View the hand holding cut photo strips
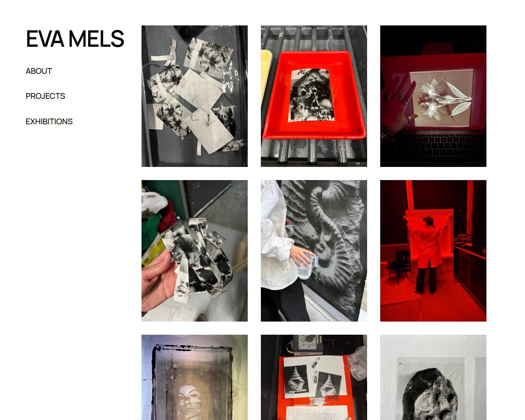 coord(194,251)
